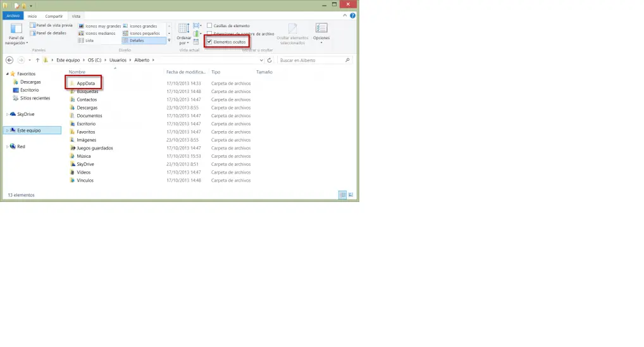Select the Vista ribbon tab
Screen dimensions: 644x347
pyautogui.click(x=76, y=16)
